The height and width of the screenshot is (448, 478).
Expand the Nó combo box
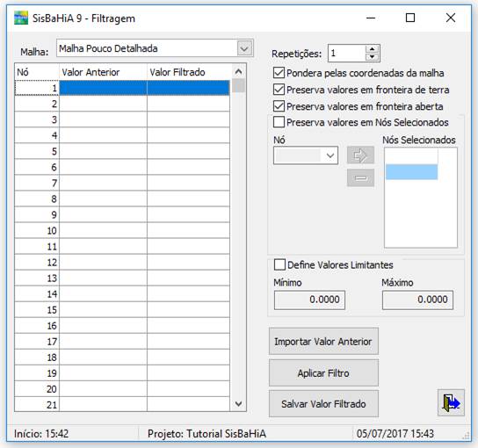pyautogui.click(x=330, y=155)
